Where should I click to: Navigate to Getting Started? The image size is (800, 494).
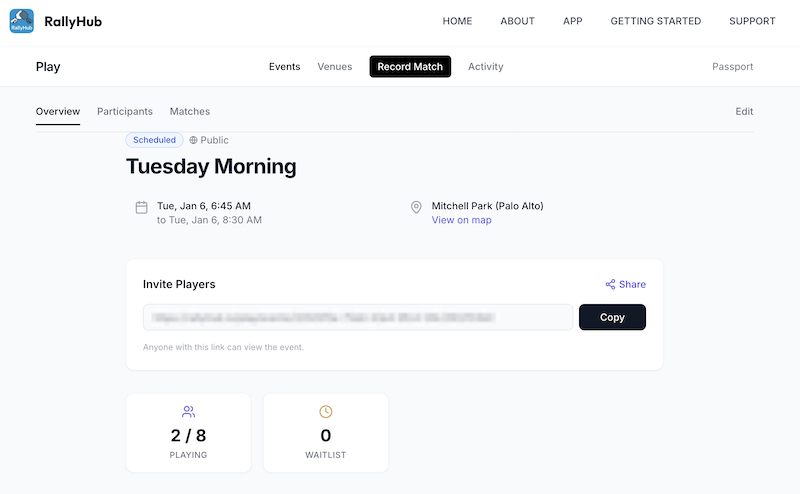(655, 21)
